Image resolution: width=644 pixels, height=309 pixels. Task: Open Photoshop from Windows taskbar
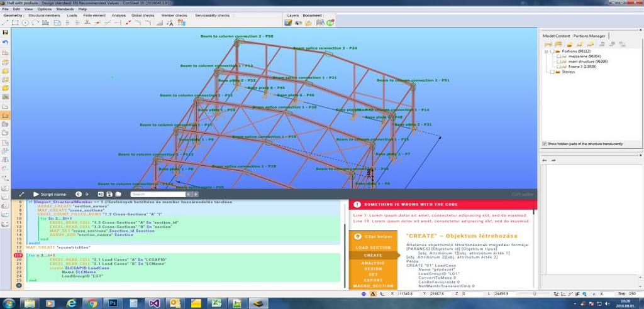tap(112, 303)
